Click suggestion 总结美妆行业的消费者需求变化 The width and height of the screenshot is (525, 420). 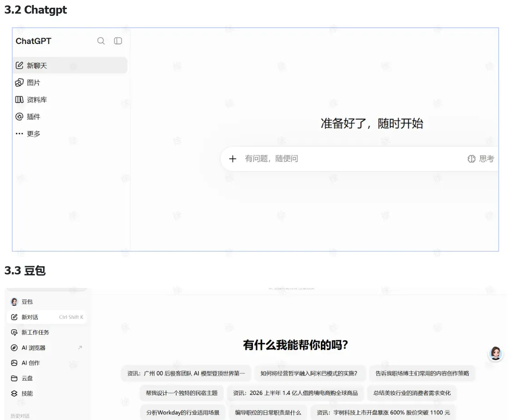(412, 393)
